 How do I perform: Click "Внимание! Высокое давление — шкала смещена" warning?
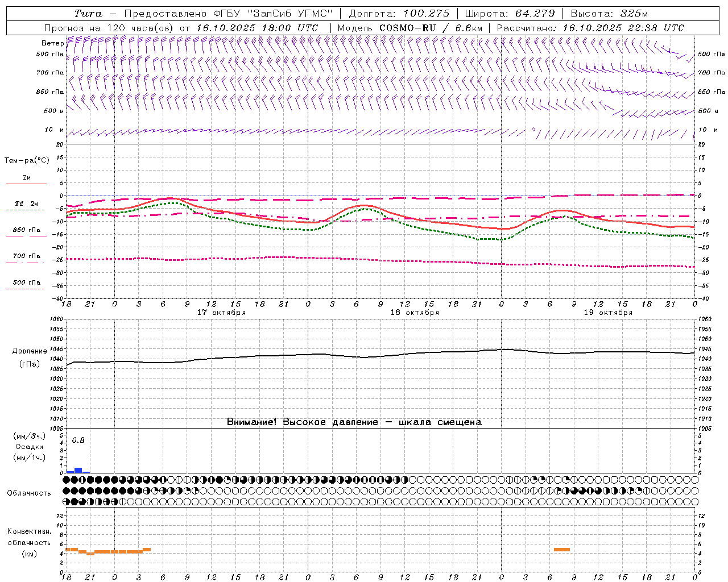point(354,422)
